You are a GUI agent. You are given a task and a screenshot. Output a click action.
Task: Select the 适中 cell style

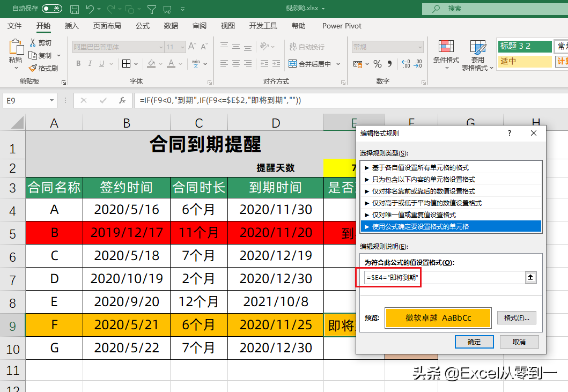pyautogui.click(x=525, y=61)
